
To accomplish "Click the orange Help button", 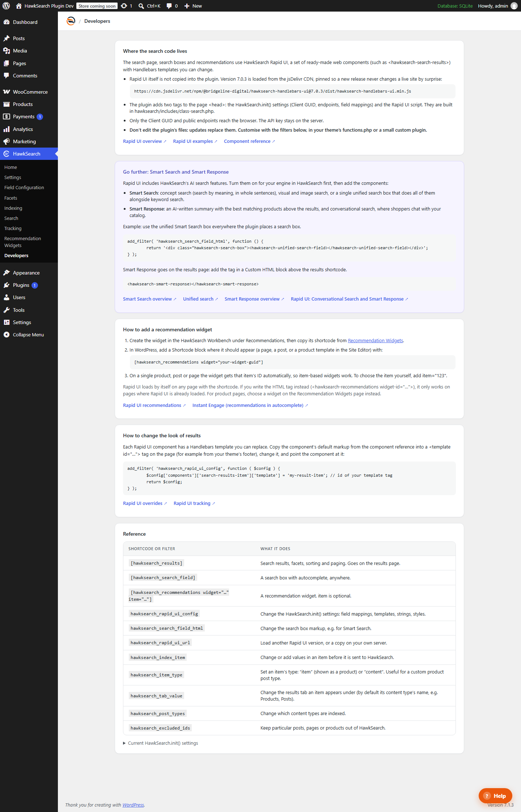I will click(x=495, y=796).
